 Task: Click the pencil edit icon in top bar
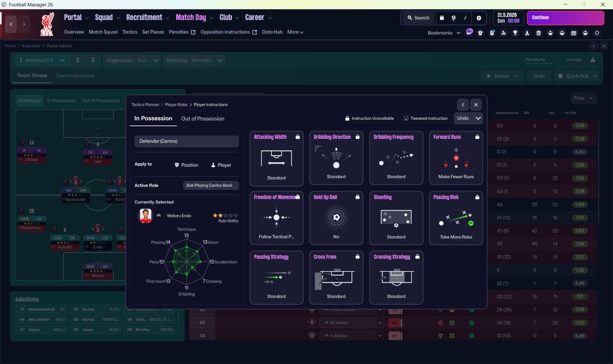465,18
